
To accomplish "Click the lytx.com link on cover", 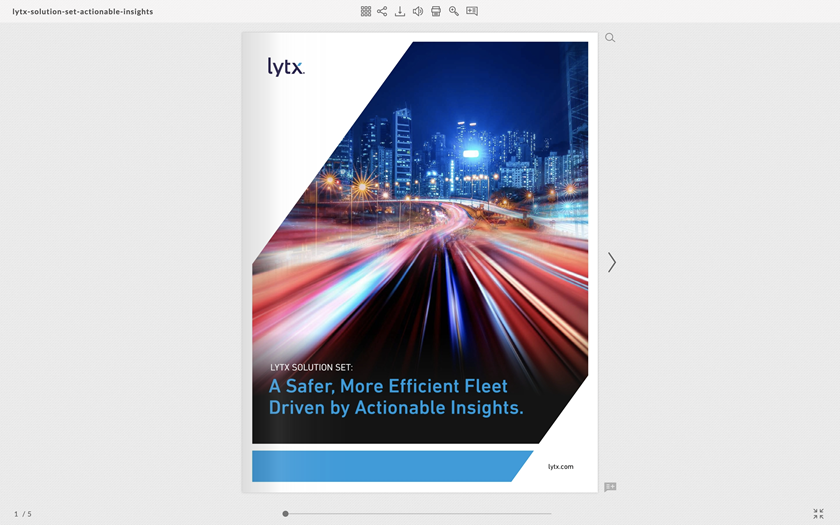I will point(560,466).
